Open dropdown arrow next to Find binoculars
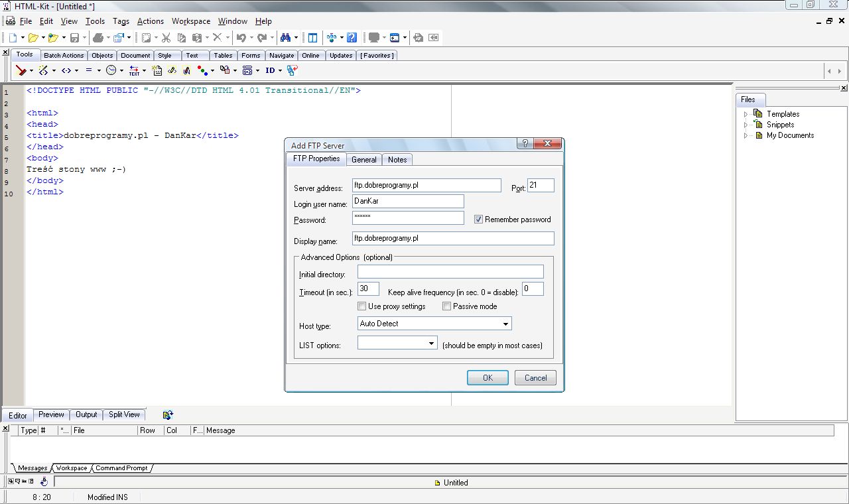 [x=296, y=38]
